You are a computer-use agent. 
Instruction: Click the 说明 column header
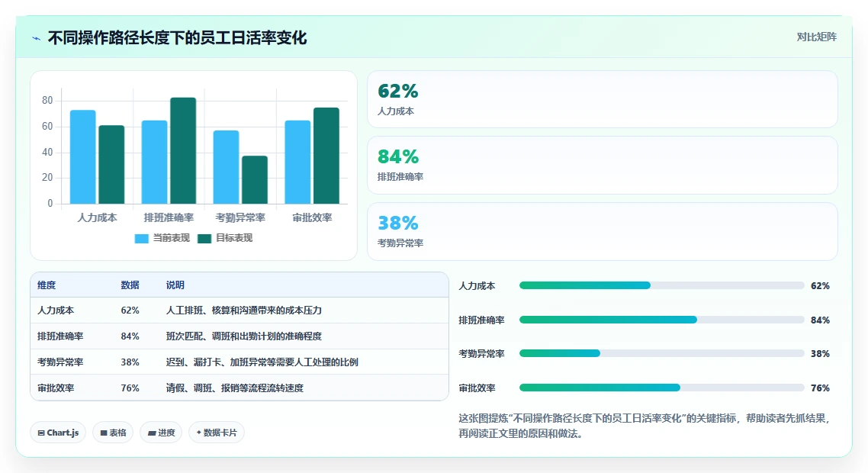click(x=175, y=285)
